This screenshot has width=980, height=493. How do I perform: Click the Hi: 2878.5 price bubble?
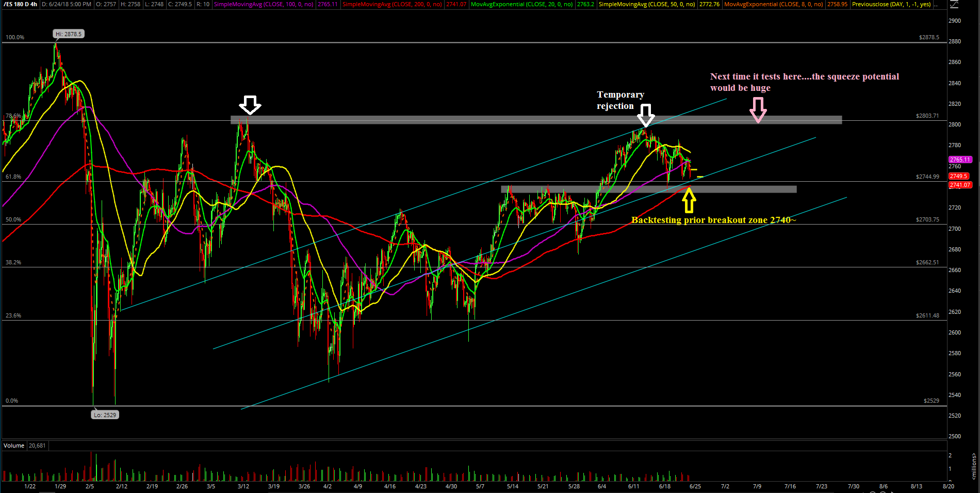point(69,34)
